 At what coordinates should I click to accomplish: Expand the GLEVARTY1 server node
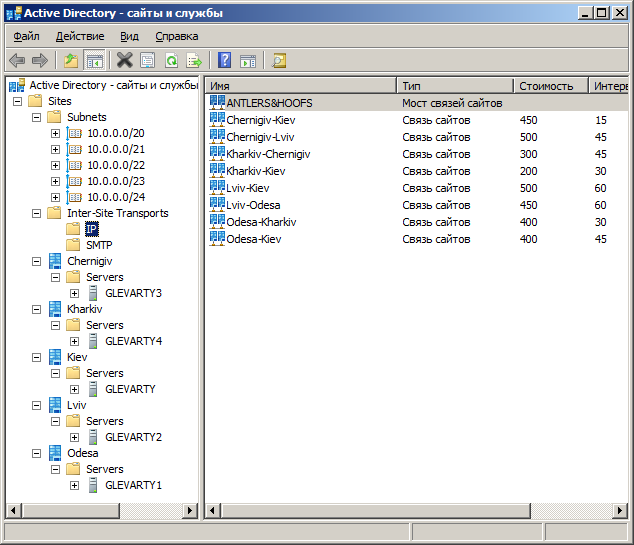(x=74, y=486)
